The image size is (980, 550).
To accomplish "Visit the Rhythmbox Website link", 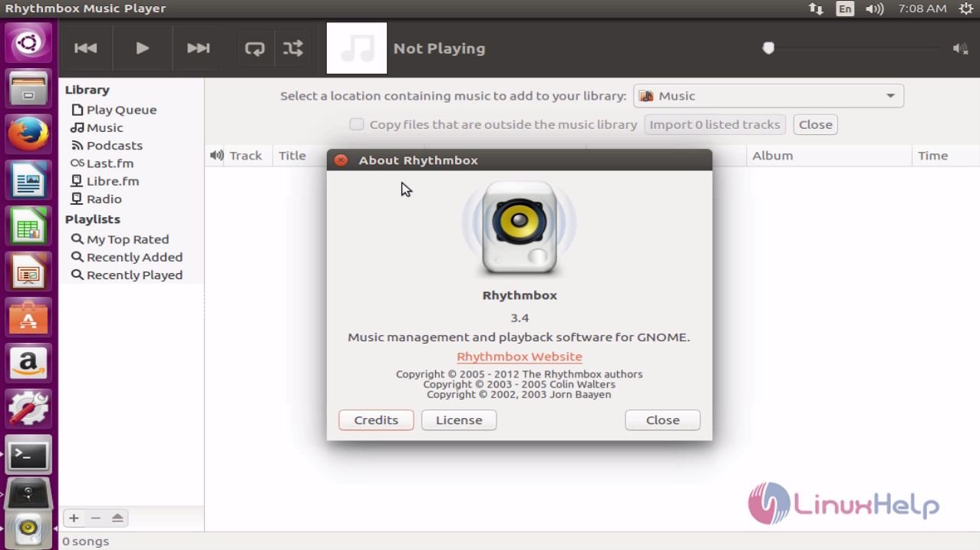I will [519, 356].
